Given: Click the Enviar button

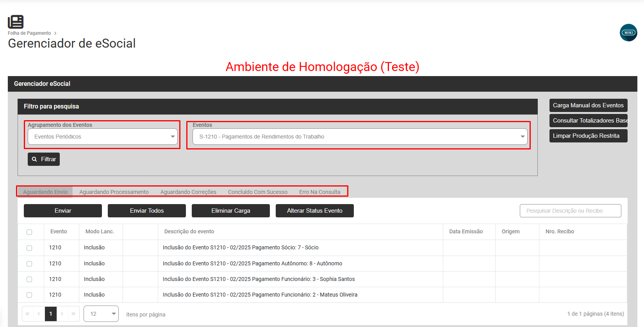Looking at the screenshot, I should click(x=63, y=211).
